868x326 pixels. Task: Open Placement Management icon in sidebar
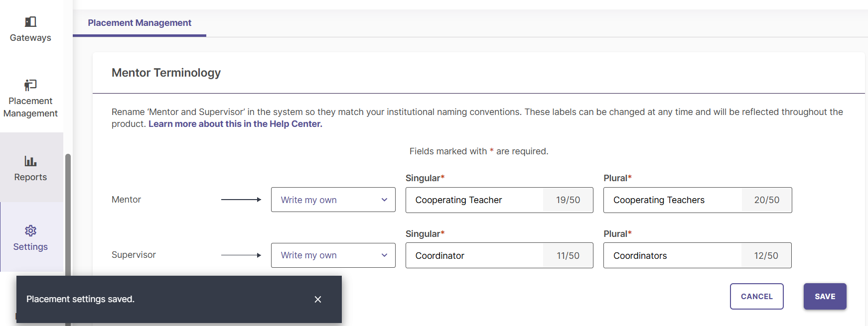click(30, 85)
